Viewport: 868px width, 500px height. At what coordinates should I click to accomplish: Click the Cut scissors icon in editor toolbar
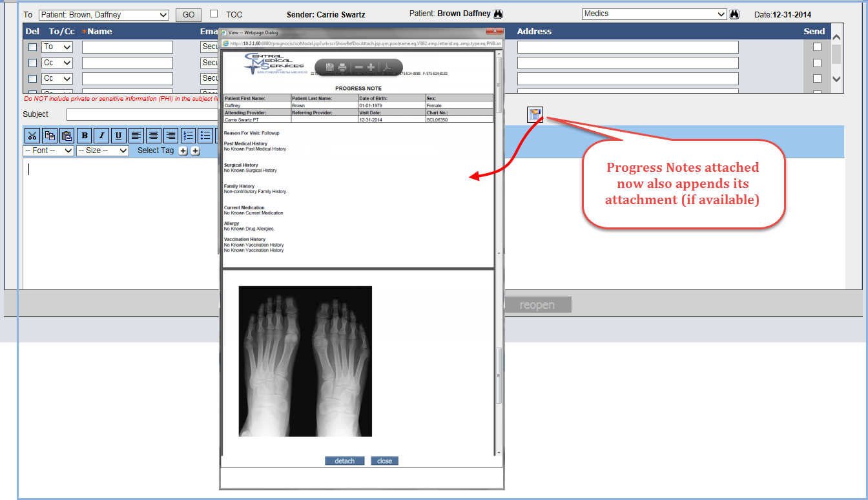pos(32,136)
